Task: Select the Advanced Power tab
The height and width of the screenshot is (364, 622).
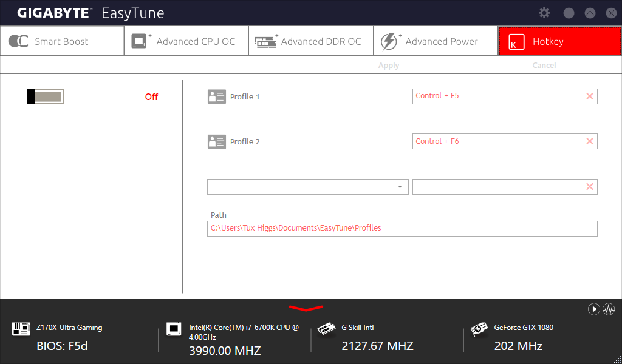Action: click(436, 41)
